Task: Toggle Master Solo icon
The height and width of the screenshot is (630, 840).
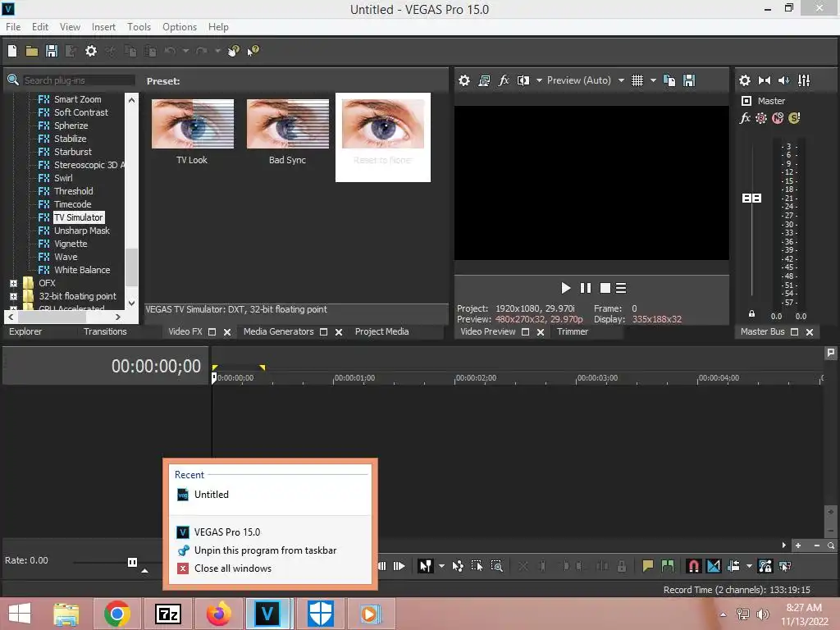Action: click(x=794, y=118)
